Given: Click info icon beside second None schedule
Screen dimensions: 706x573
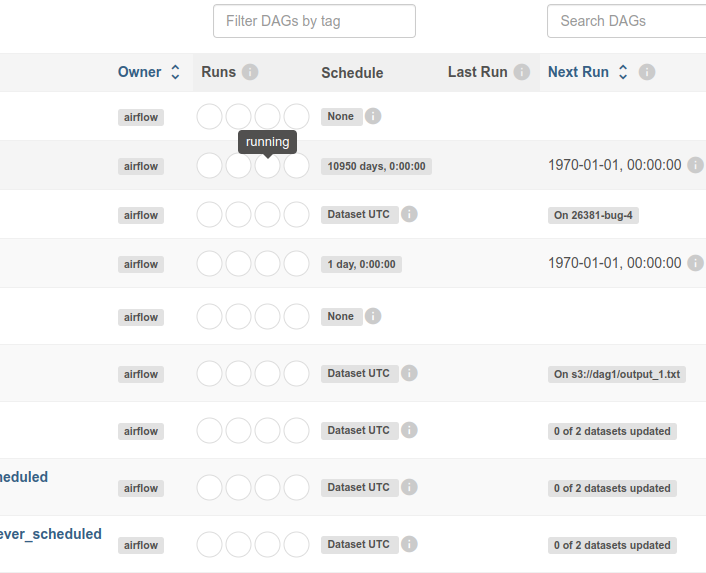Looking at the screenshot, I should tap(373, 316).
